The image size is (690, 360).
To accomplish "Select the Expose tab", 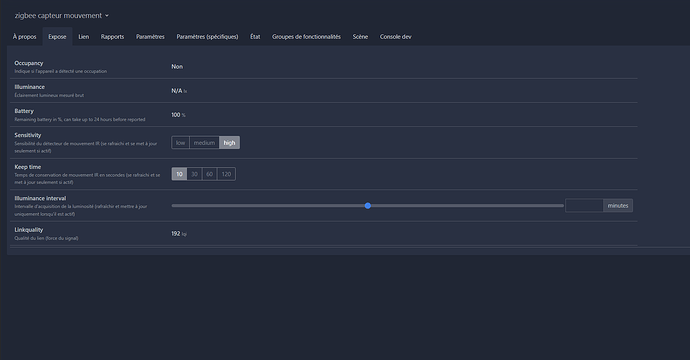I will click(x=57, y=37).
